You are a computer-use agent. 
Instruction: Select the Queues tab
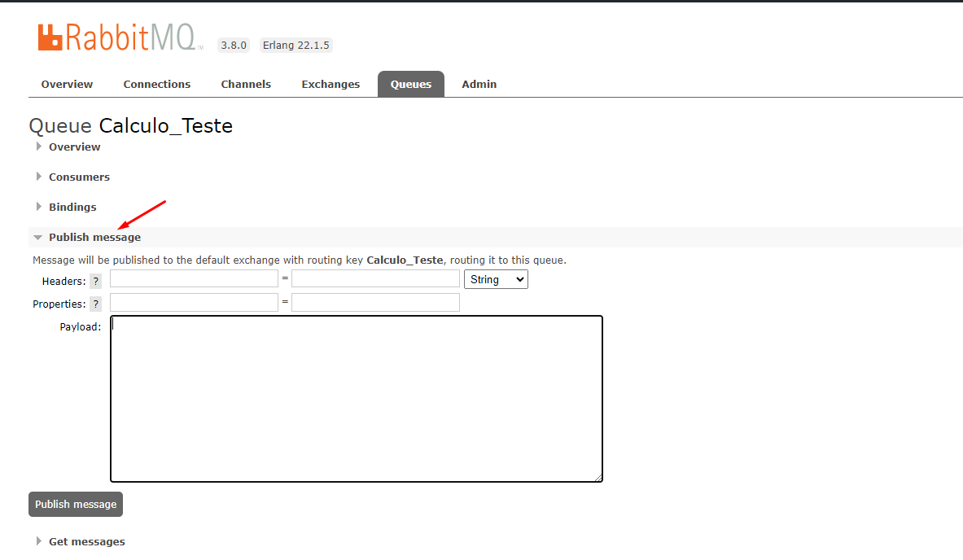(x=411, y=84)
